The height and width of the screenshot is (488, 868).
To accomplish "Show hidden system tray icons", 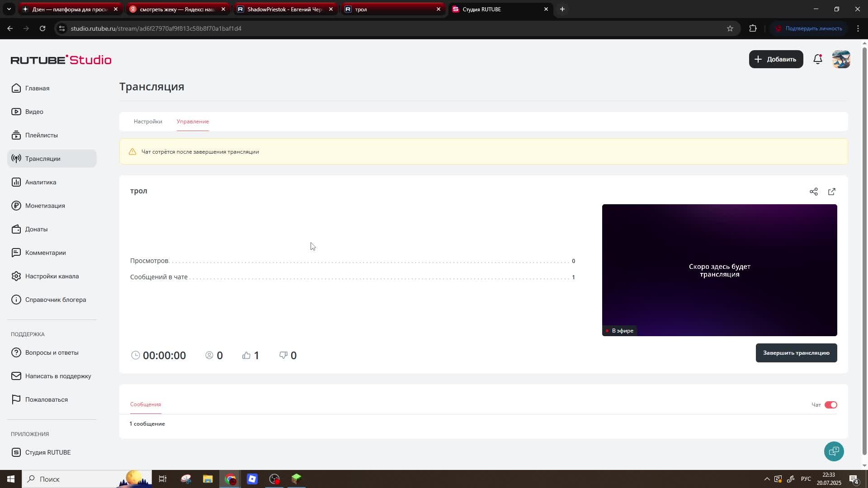I will click(x=767, y=479).
